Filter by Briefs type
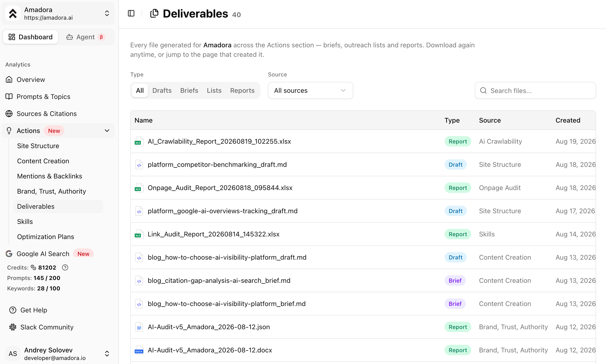Image resolution: width=606 pixels, height=364 pixels. point(189,90)
